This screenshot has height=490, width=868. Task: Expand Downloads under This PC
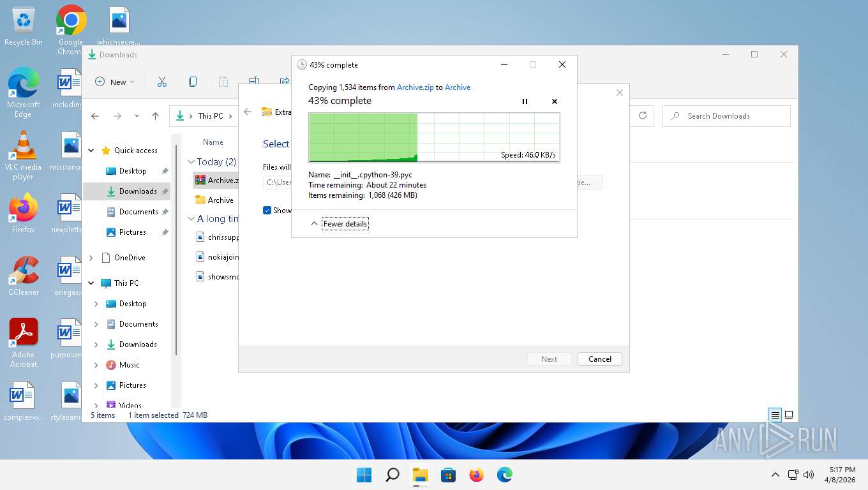[x=96, y=345]
